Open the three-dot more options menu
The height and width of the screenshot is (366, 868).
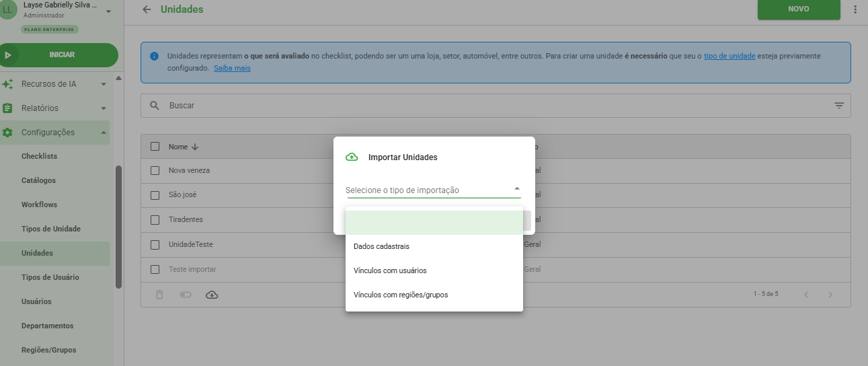coord(855,9)
